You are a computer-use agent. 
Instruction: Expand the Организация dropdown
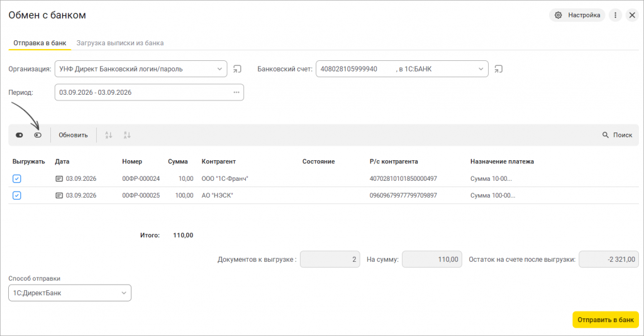tap(219, 69)
